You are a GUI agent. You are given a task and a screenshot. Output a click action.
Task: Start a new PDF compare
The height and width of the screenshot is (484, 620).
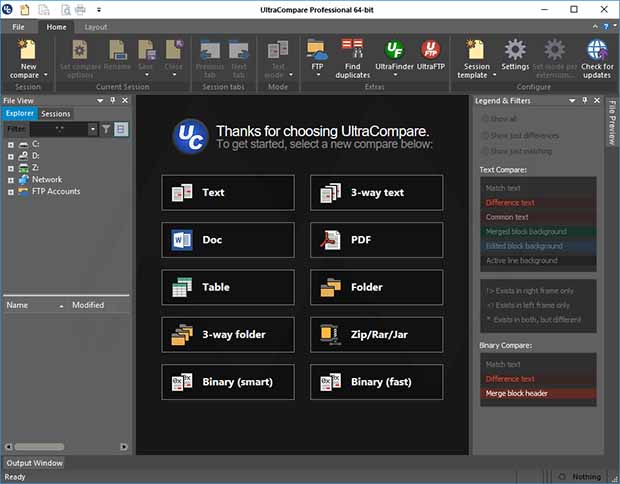(x=376, y=240)
